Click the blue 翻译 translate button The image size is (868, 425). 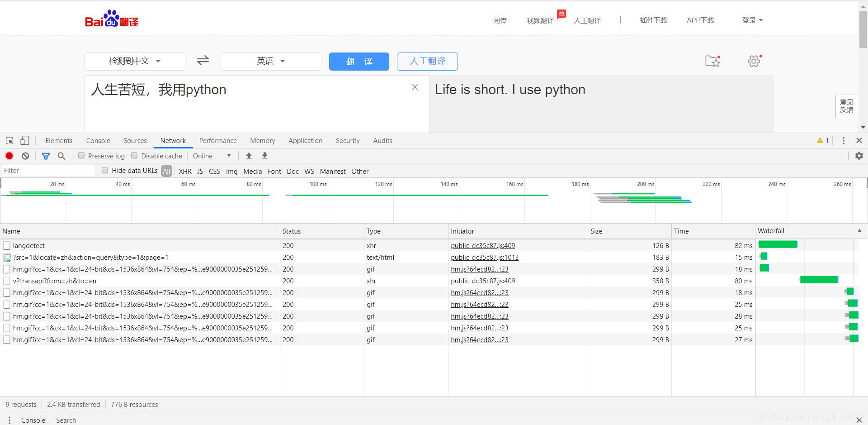click(359, 62)
